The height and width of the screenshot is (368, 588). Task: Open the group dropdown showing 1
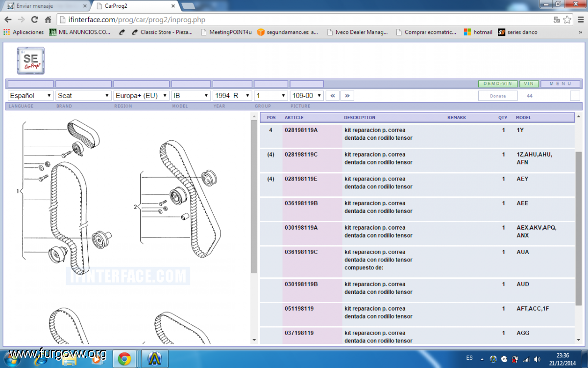tap(271, 96)
